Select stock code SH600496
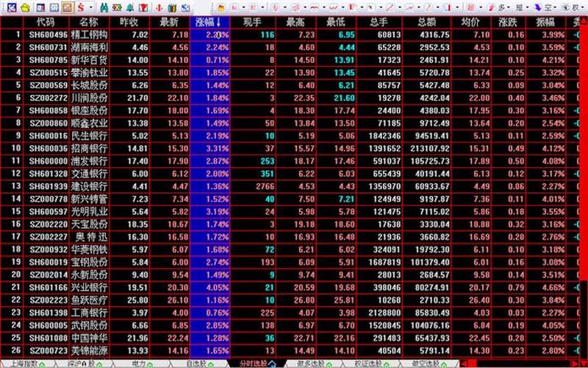 click(x=48, y=35)
